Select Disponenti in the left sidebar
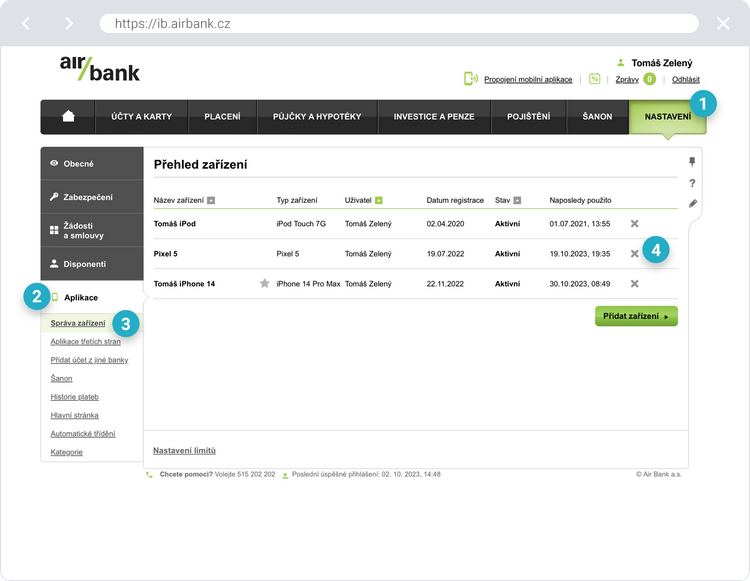Viewport: 750px width, 581px height. pyautogui.click(x=92, y=264)
